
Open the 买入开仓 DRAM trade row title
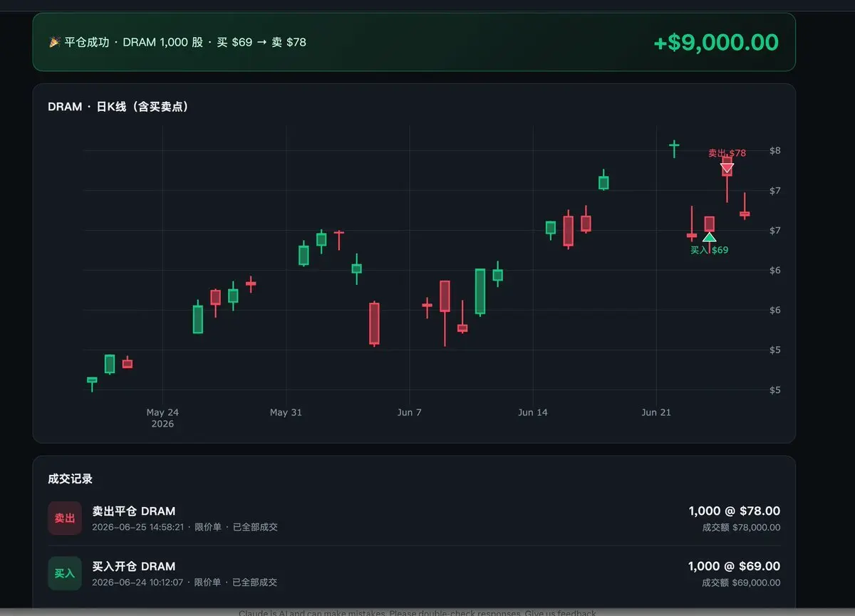point(134,566)
